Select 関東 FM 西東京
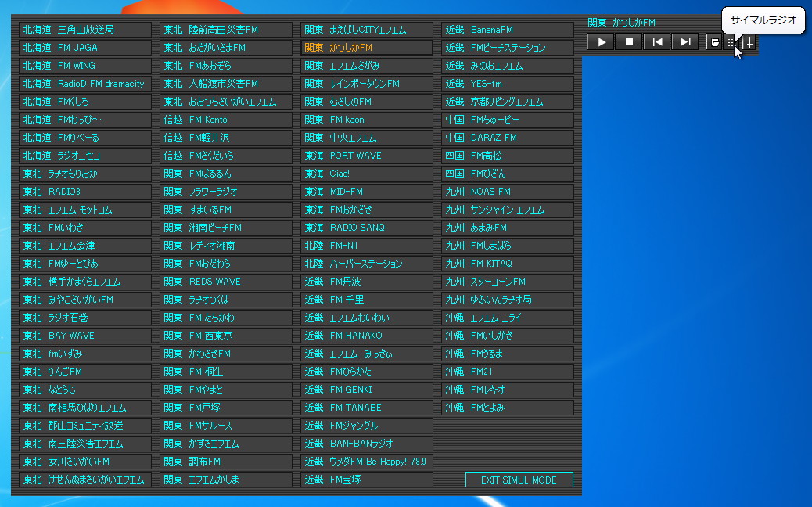The height and width of the screenshot is (507, 812). pos(226,336)
